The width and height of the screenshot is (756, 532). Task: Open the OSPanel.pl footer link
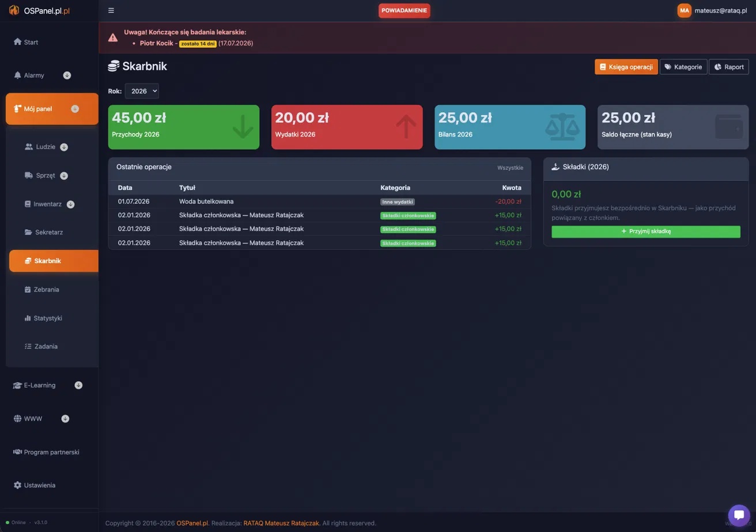click(x=192, y=523)
